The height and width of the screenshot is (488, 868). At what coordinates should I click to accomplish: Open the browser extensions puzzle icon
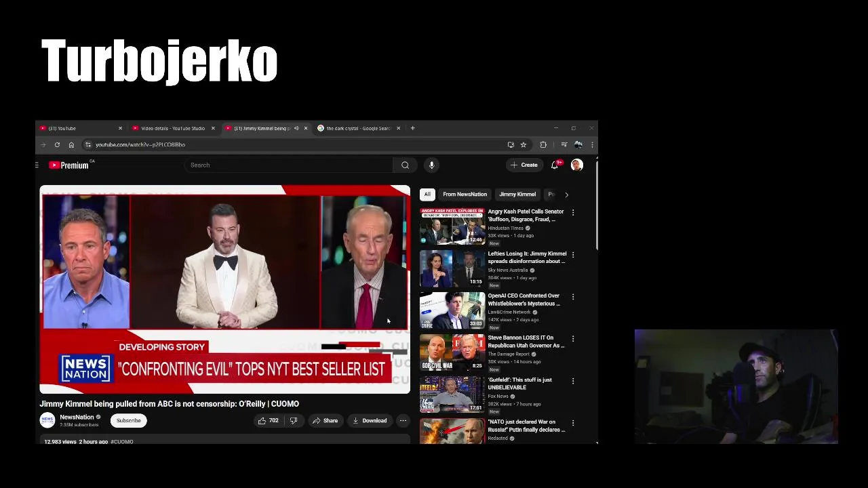pos(543,144)
